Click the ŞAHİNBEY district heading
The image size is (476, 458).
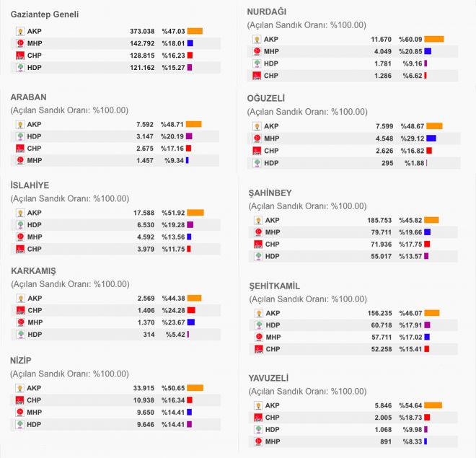[x=270, y=193]
